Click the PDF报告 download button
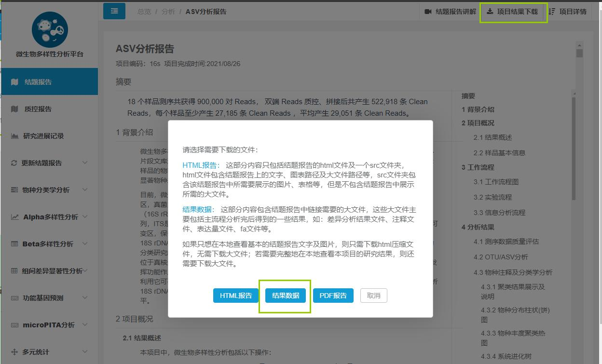This screenshot has width=602, height=364. (x=333, y=296)
